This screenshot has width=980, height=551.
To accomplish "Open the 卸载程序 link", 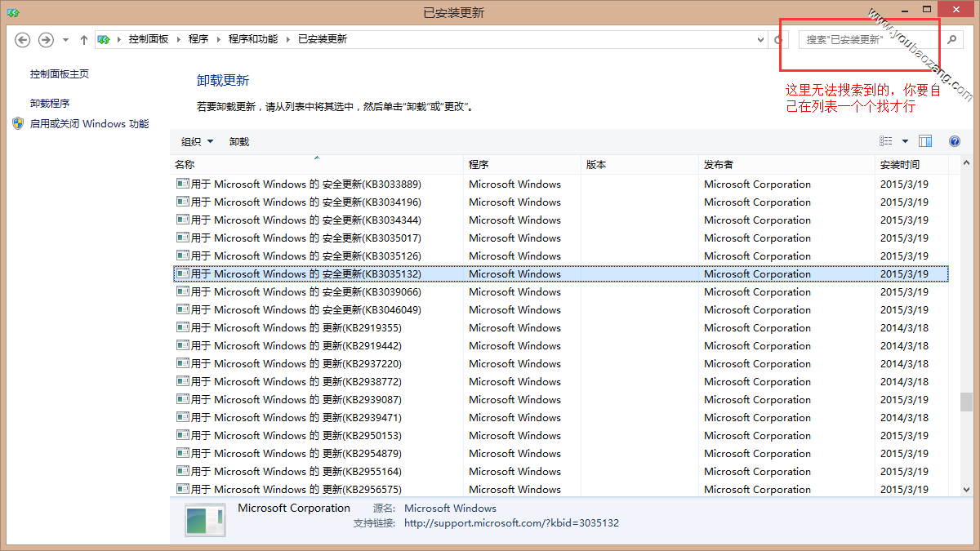I will [50, 104].
